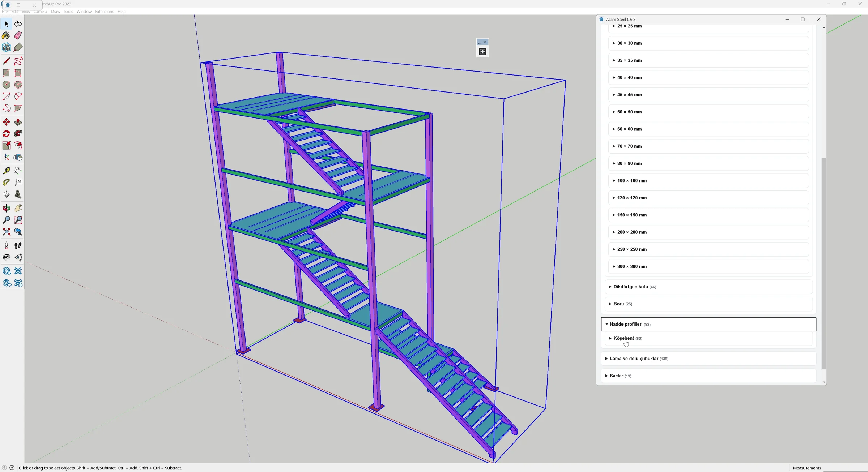Expand the 100 × 100 mm section
This screenshot has height=472, width=868.
(x=708, y=181)
